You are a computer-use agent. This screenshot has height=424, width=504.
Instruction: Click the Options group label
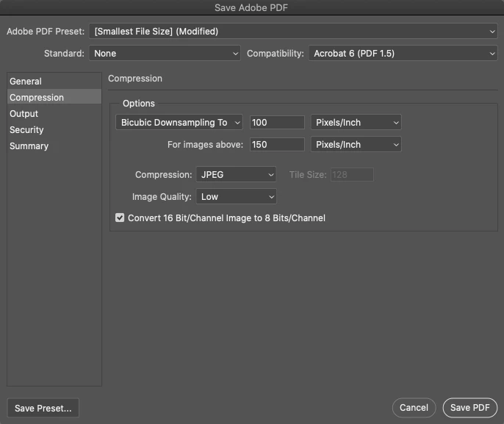tap(139, 103)
